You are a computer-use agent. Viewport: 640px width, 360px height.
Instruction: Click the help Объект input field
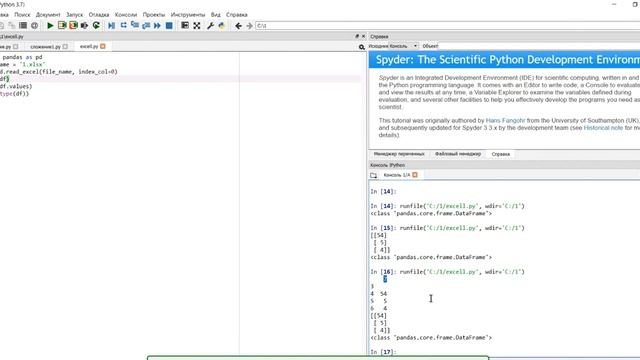539,46
